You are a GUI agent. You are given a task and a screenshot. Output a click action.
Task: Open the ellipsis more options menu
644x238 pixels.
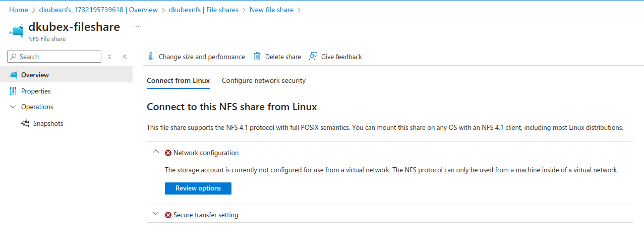tap(136, 27)
